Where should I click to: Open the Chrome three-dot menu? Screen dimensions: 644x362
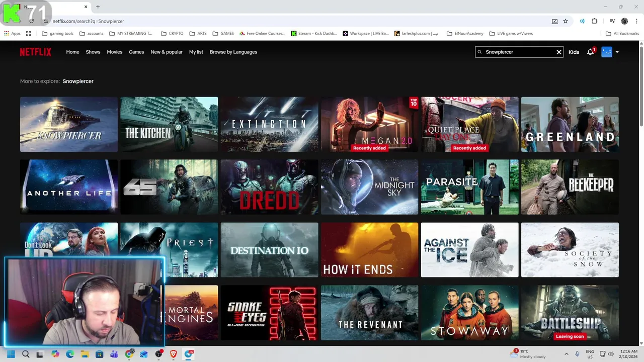pos(636,21)
